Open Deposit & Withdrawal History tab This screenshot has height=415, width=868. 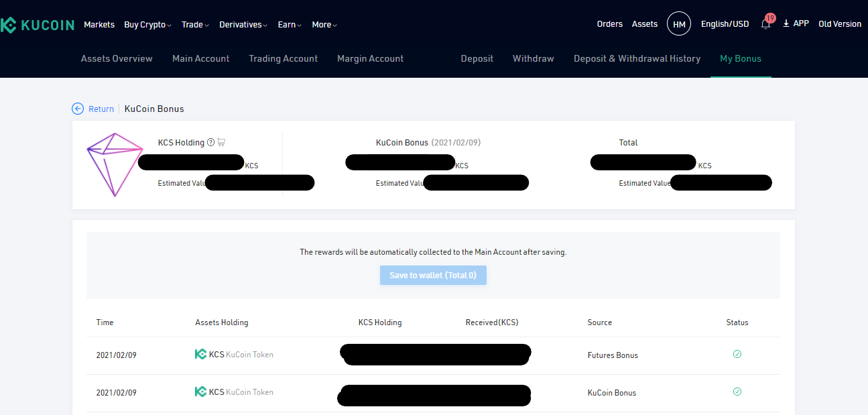pyautogui.click(x=637, y=58)
